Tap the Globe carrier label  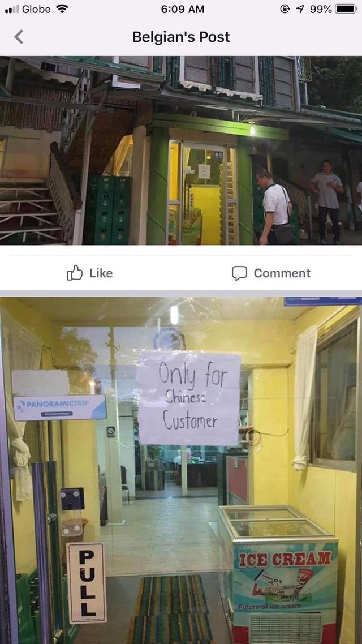pos(37,9)
